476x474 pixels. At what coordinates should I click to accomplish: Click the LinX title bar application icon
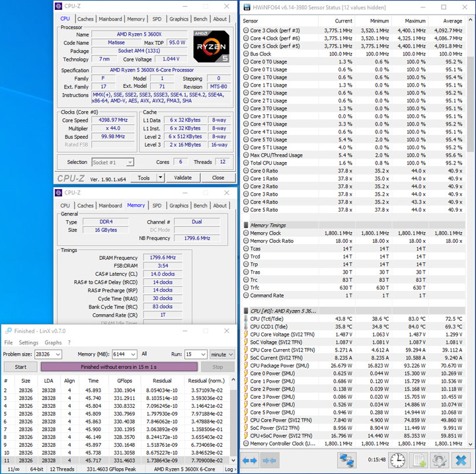point(9,331)
